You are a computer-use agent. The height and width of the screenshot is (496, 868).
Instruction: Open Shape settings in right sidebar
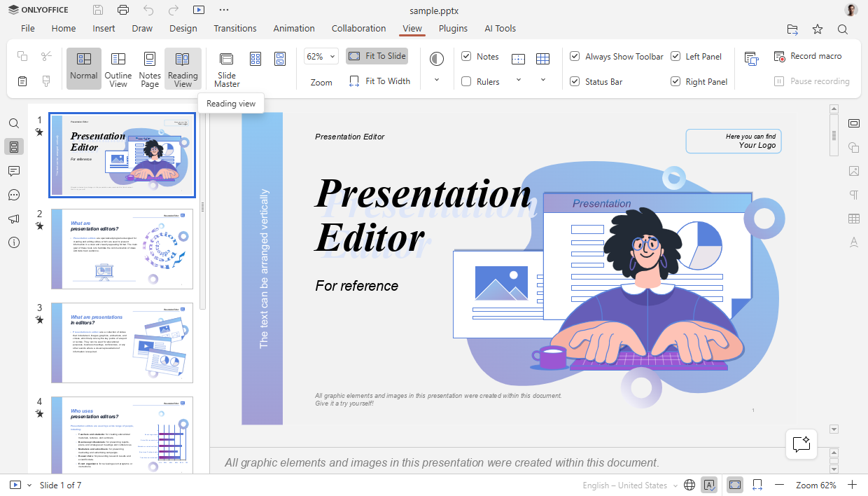pos(854,147)
